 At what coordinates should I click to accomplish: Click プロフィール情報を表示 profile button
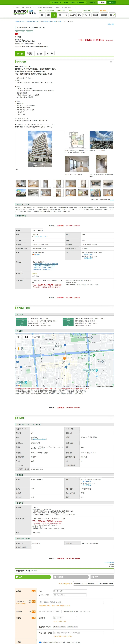click(94, 583)
